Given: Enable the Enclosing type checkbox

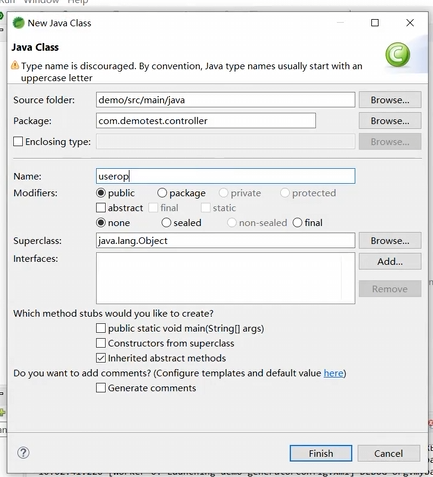Looking at the screenshot, I should 18,142.
